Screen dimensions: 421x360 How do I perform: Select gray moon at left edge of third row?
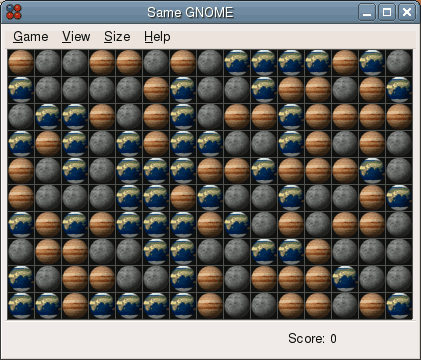[21, 117]
